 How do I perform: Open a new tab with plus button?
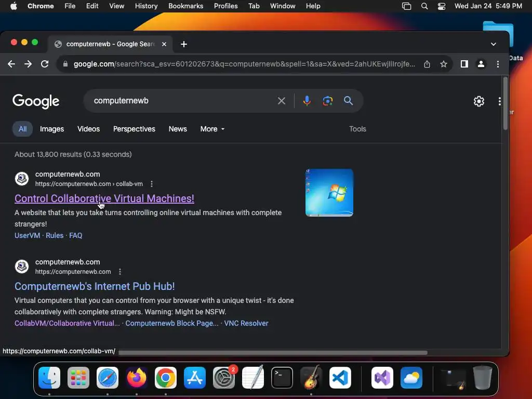click(x=184, y=44)
